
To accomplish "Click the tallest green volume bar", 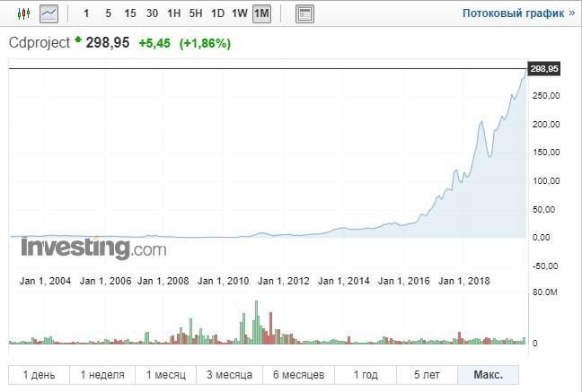I will (256, 322).
